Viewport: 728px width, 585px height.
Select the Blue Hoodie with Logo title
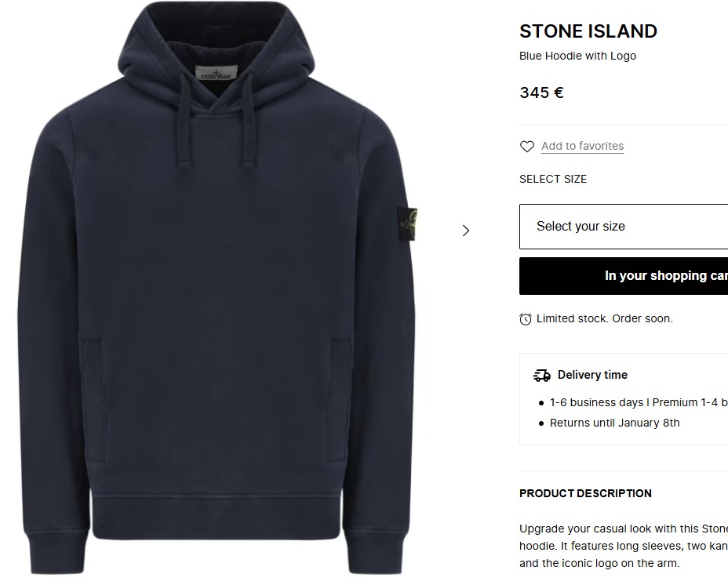577,56
